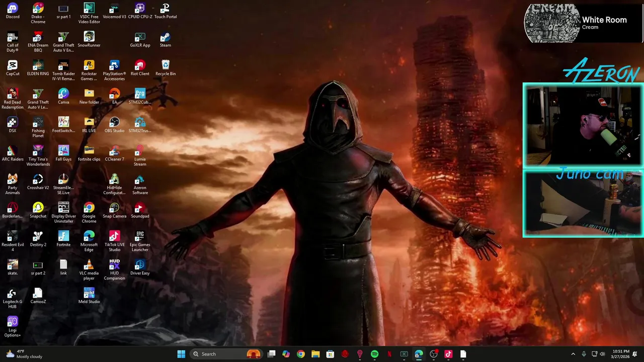This screenshot has height=362, width=644.
Task: Open Spotify from the taskbar
Action: click(374, 354)
